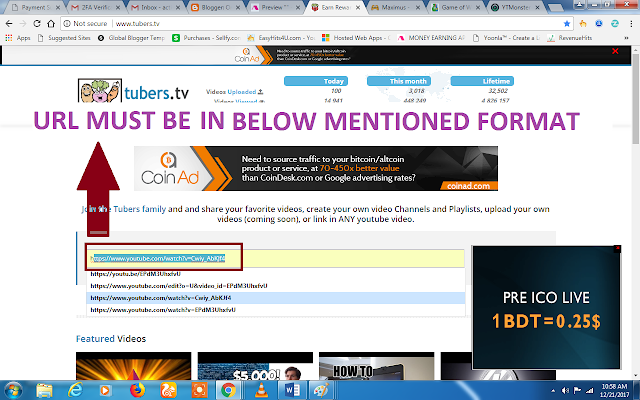Open the Hosted Web Apps bookmark
This screenshot has width=640, height=400.
tap(356, 38)
